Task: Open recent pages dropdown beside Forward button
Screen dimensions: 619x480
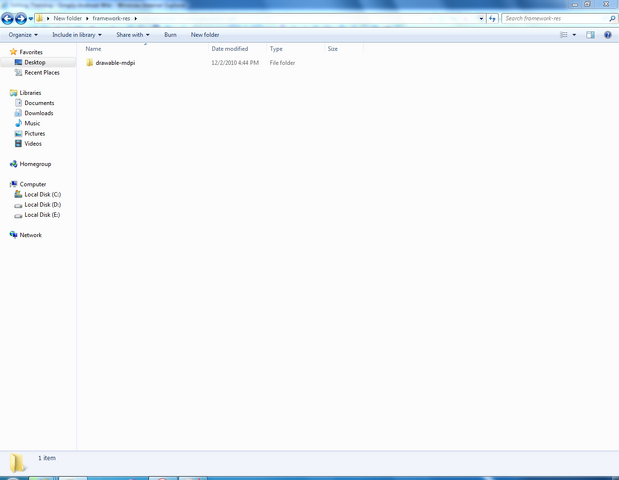Action: (x=30, y=19)
